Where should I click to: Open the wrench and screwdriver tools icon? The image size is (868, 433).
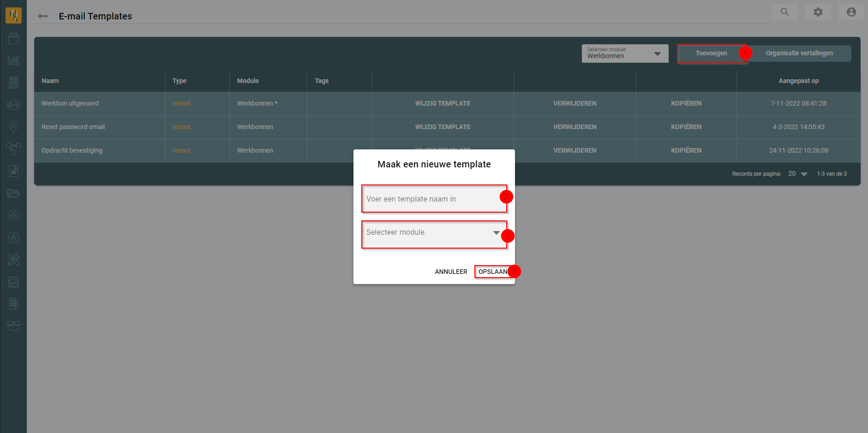13,260
